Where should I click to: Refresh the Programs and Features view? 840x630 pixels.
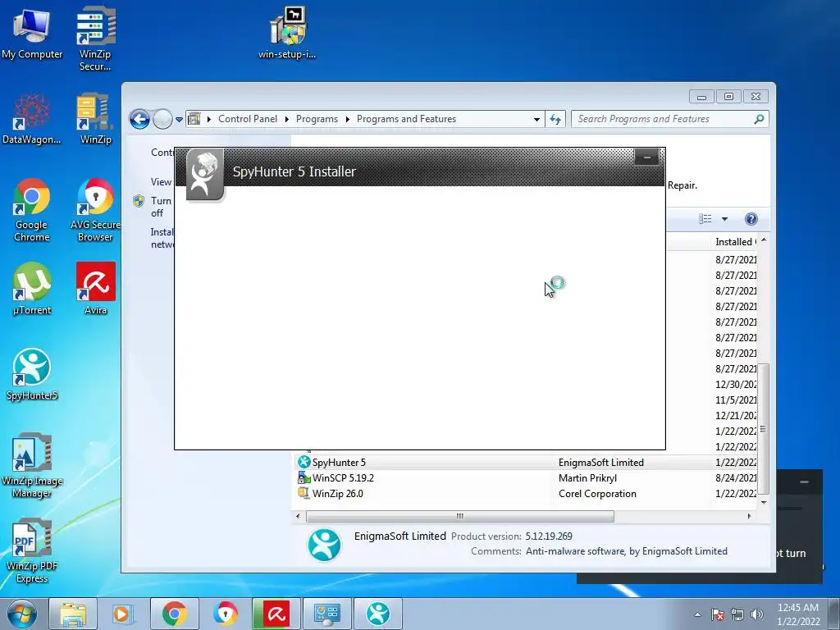[x=555, y=119]
